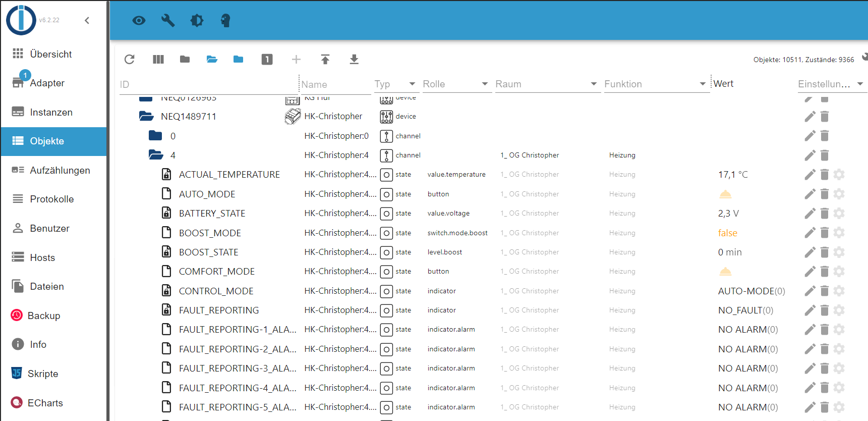This screenshot has width=868, height=421.
Task: Click the ID filter field
Action: point(208,84)
